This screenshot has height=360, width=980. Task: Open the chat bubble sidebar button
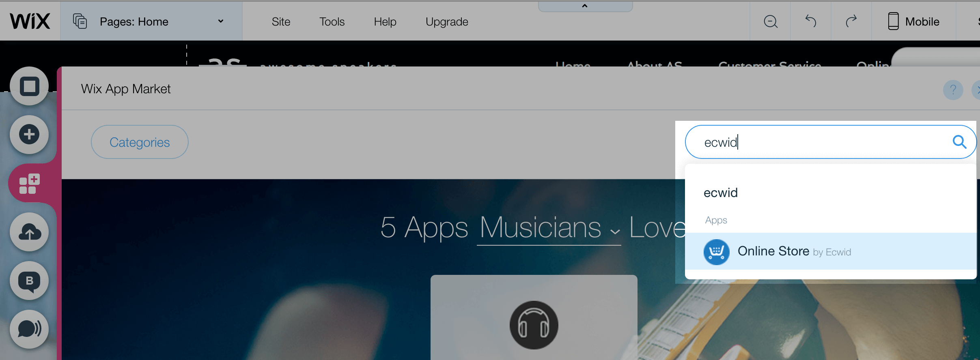(29, 329)
